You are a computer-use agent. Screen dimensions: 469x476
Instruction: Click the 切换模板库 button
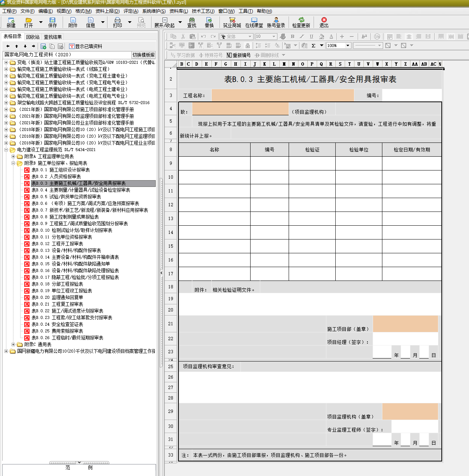(144, 55)
